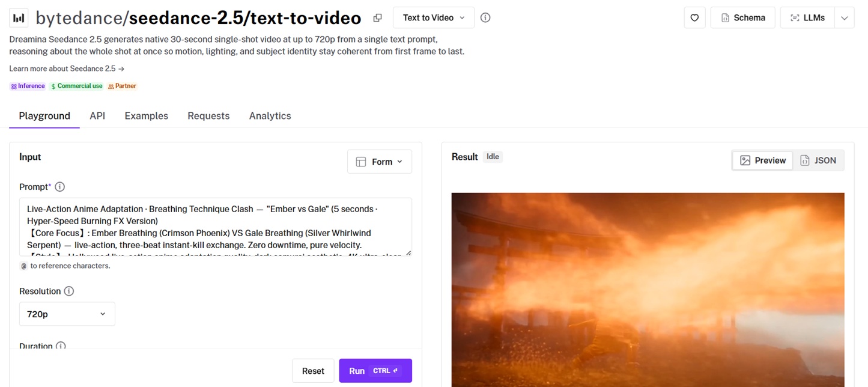Open the 720p resolution dropdown
Screen dimensions: 868x387
[67, 314]
